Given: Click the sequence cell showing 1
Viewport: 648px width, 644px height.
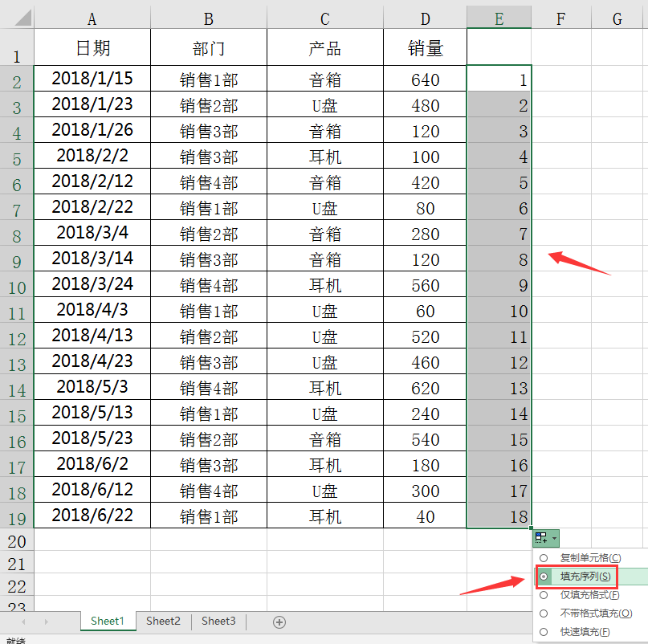Looking at the screenshot, I should (499, 79).
